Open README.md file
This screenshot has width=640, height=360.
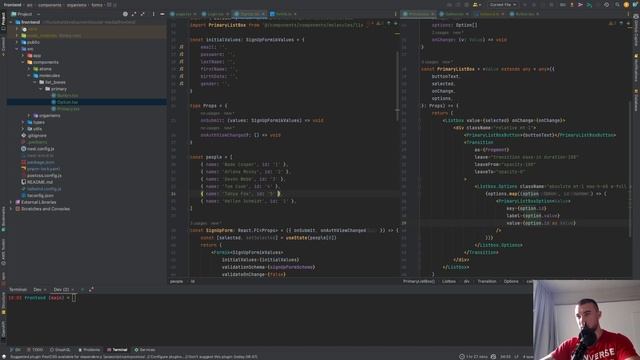coord(37,182)
